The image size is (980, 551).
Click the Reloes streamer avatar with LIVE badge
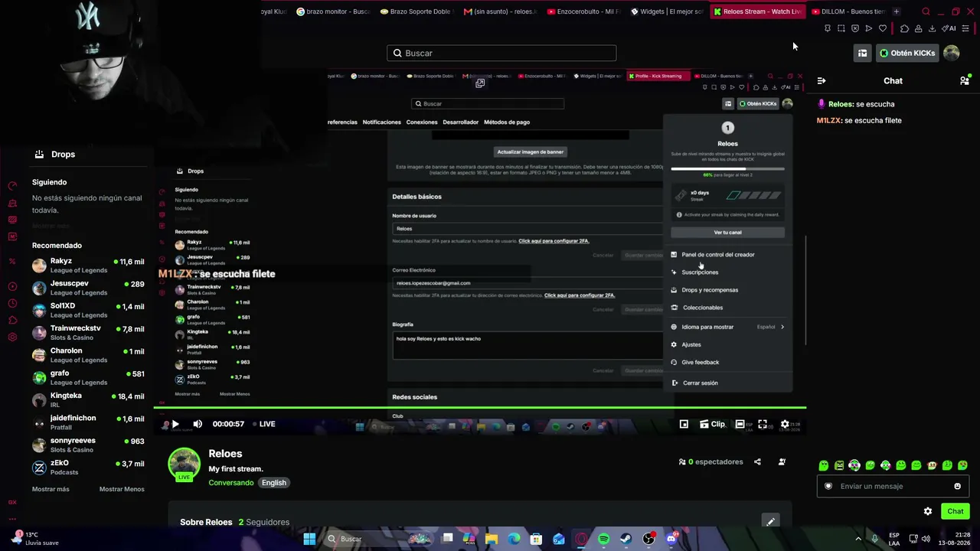184,465
